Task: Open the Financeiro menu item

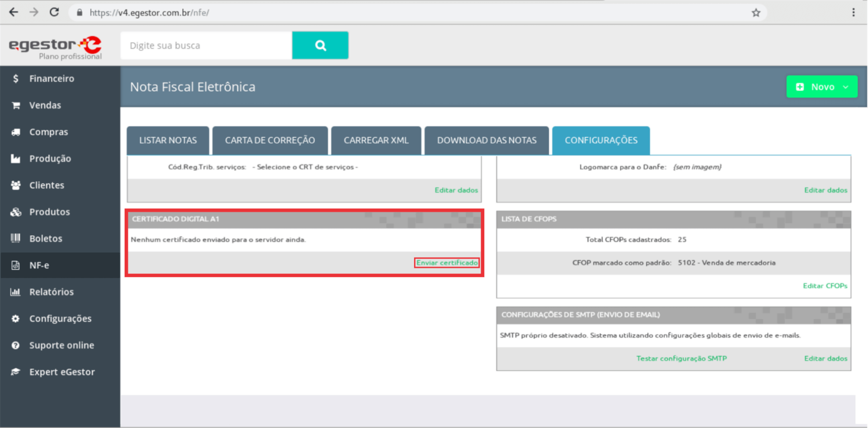Action: (x=60, y=79)
